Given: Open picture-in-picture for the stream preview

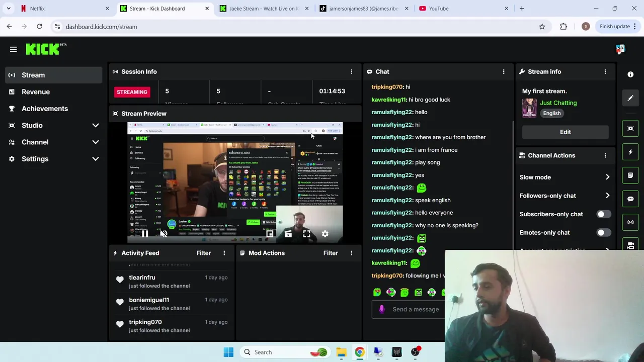Looking at the screenshot, I should coord(270,234).
